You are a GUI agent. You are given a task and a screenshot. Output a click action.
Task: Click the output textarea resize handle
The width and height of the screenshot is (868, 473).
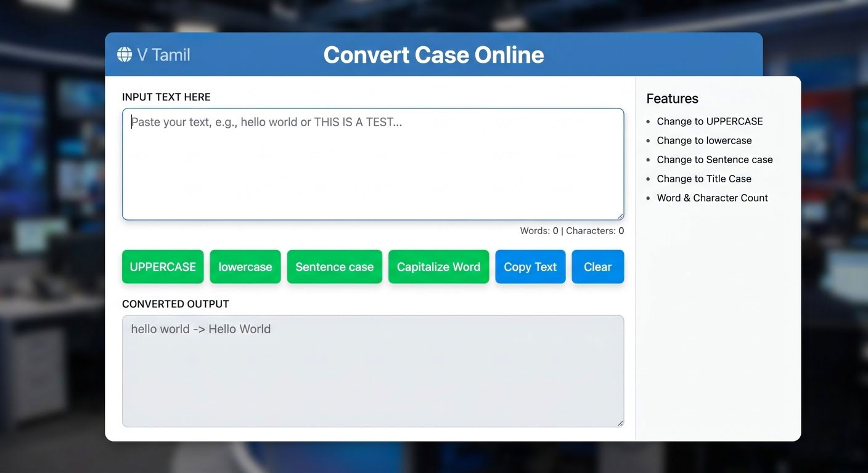620,422
